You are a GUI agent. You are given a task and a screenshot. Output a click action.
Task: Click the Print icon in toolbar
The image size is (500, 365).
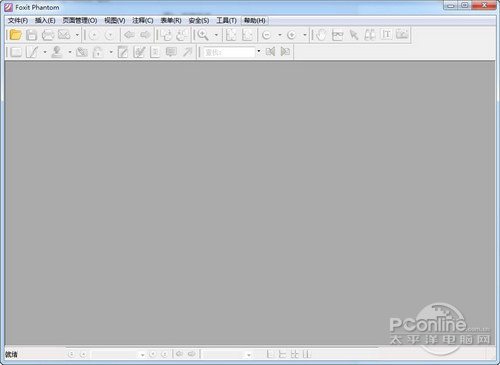coord(48,35)
